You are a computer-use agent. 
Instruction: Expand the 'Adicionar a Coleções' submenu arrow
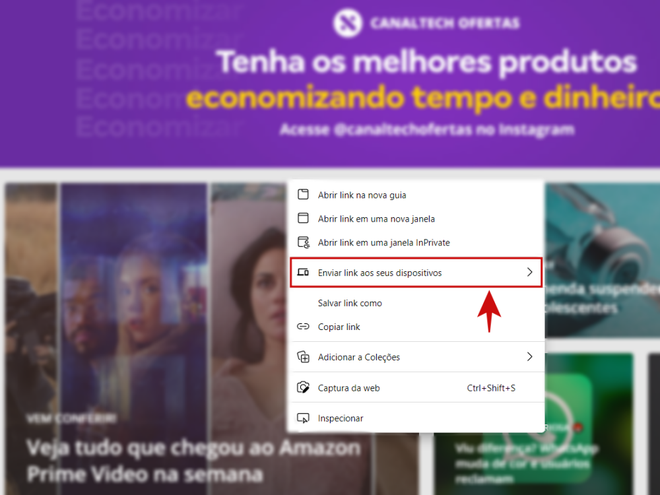(x=530, y=357)
